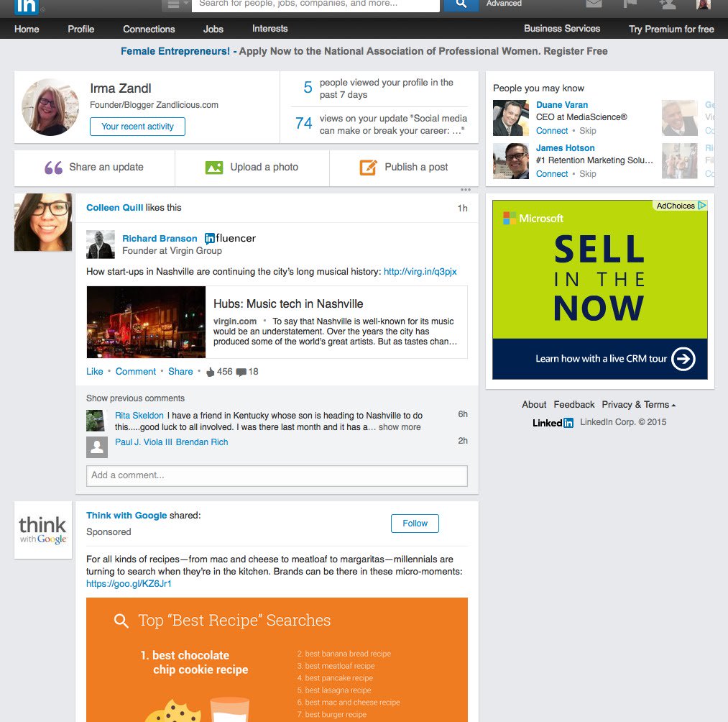Image resolution: width=728 pixels, height=722 pixels.
Task: Open the Business Services menu
Action: point(562,28)
